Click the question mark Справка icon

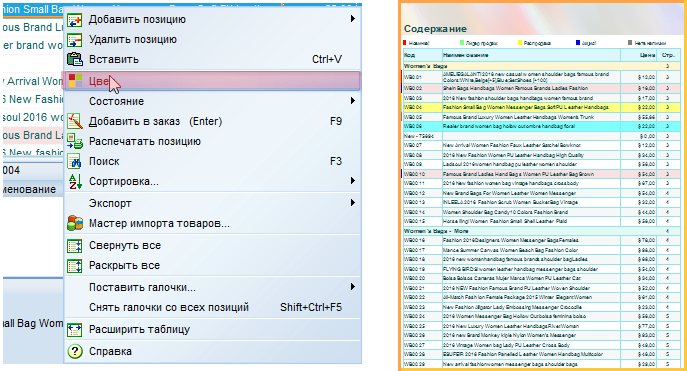(75, 351)
